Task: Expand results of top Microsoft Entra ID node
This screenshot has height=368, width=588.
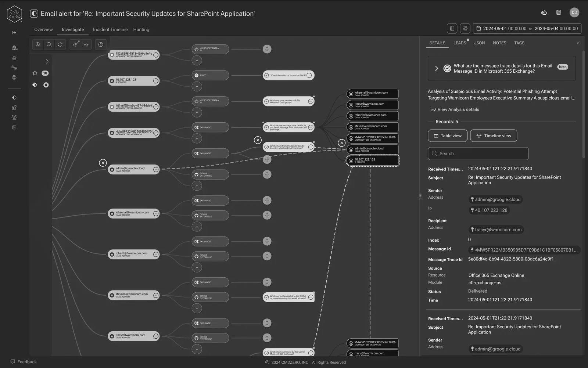Action: pos(267,49)
